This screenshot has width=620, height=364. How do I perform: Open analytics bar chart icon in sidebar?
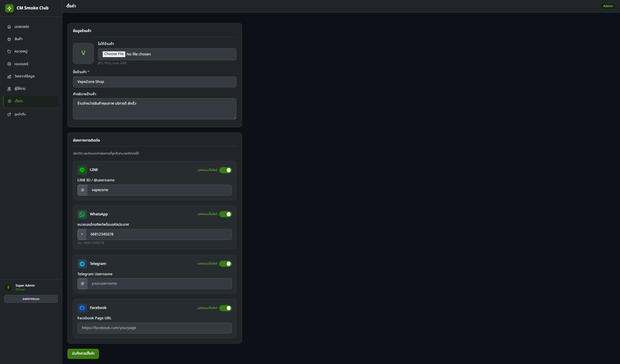(9, 76)
